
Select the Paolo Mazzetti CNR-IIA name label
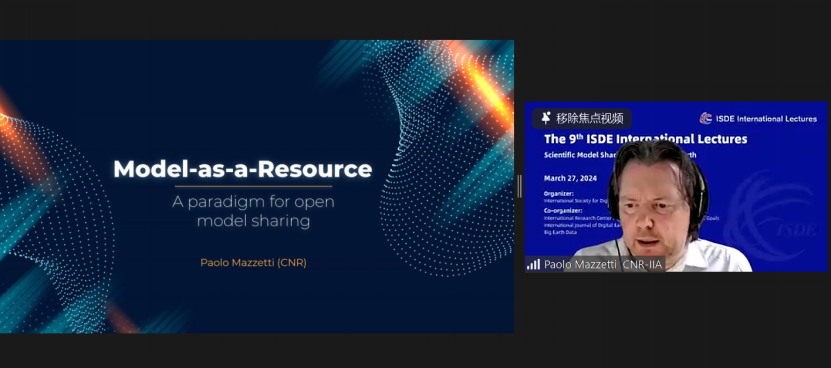tap(603, 264)
